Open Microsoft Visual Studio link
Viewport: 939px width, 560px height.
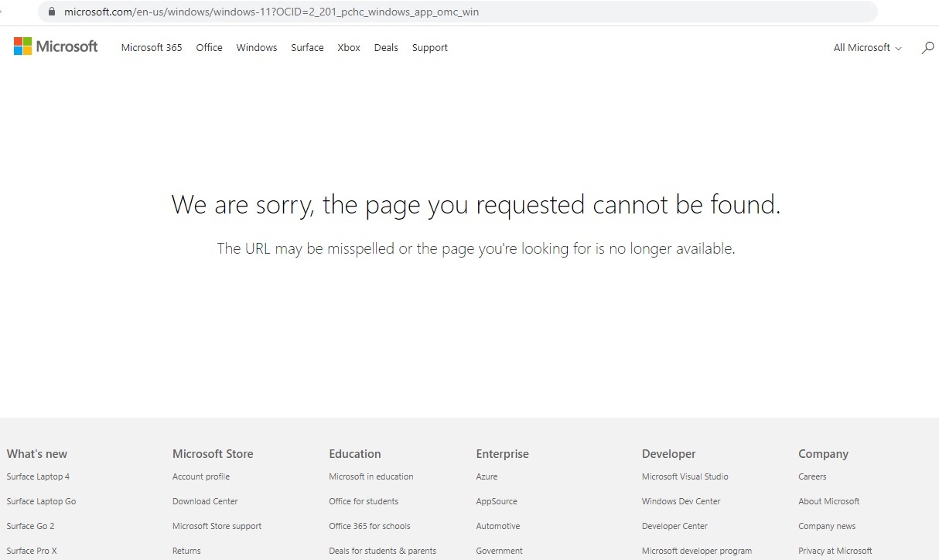[x=685, y=476]
